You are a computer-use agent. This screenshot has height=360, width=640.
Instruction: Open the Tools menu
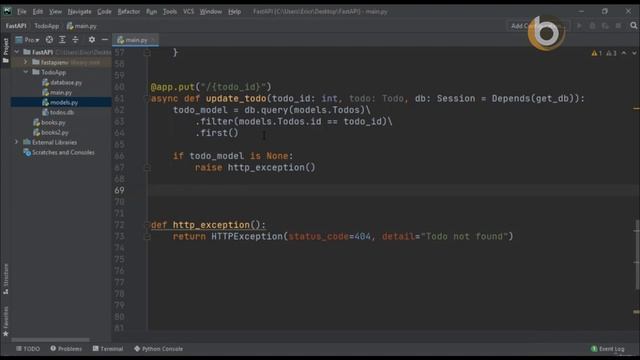coord(170,11)
